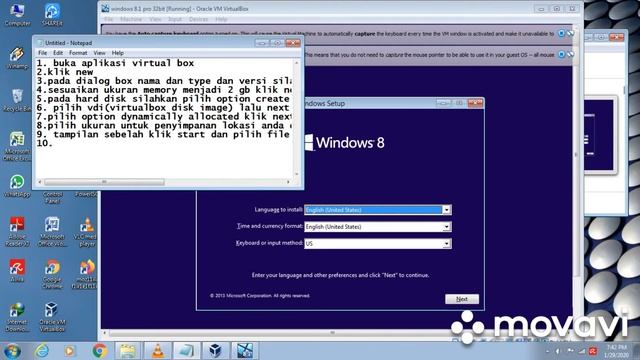Open the screen recorder taskbar button

245,351
